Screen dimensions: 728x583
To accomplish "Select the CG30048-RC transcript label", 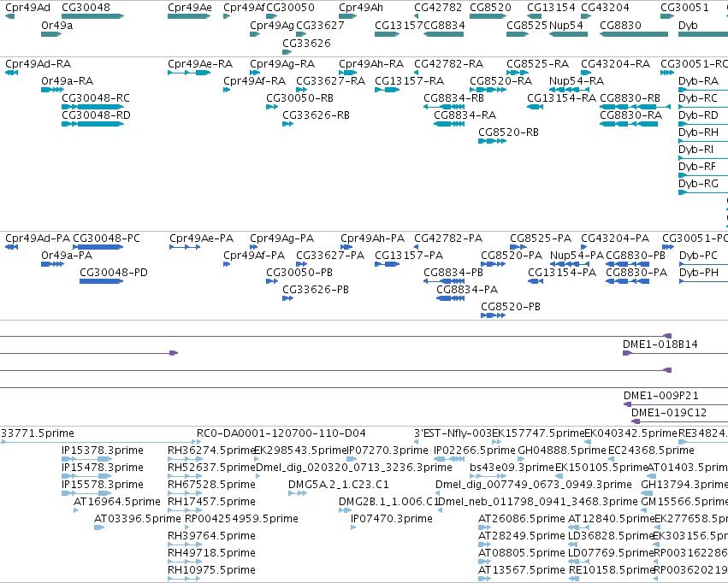I will point(96,97).
